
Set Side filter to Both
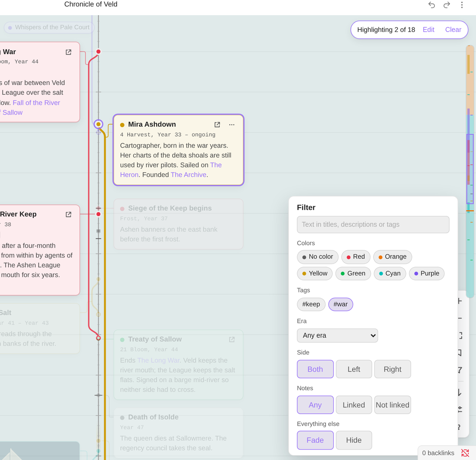coord(315,369)
